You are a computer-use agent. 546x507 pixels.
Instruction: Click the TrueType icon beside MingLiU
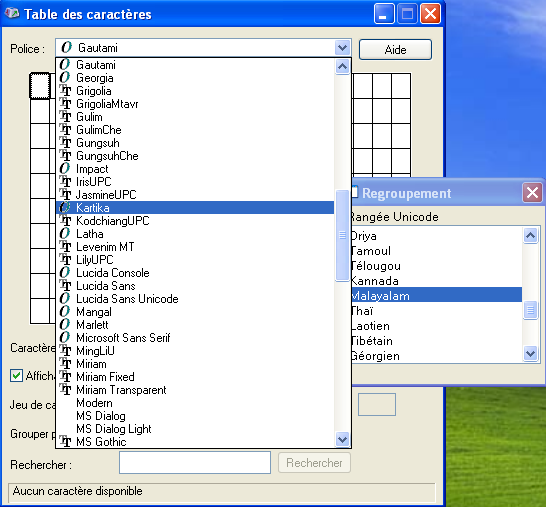pyautogui.click(x=65, y=351)
